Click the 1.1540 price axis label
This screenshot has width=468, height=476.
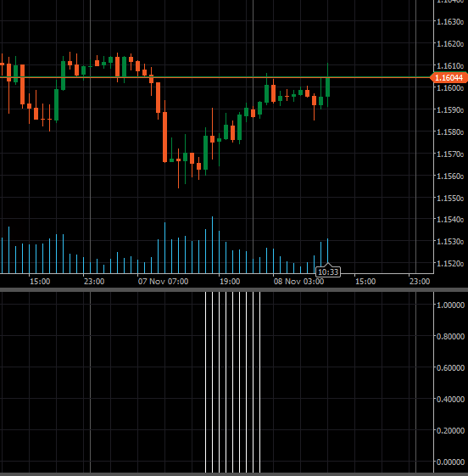(x=450, y=219)
